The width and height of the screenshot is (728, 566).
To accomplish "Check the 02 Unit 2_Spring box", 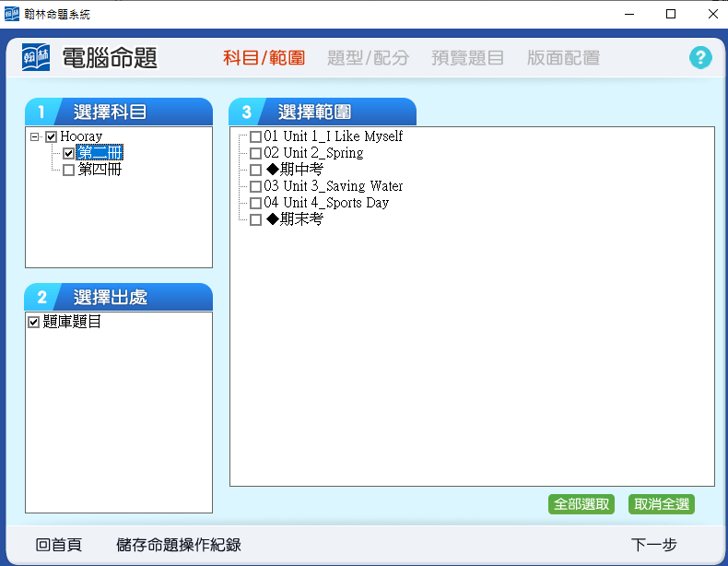I will coord(255,153).
